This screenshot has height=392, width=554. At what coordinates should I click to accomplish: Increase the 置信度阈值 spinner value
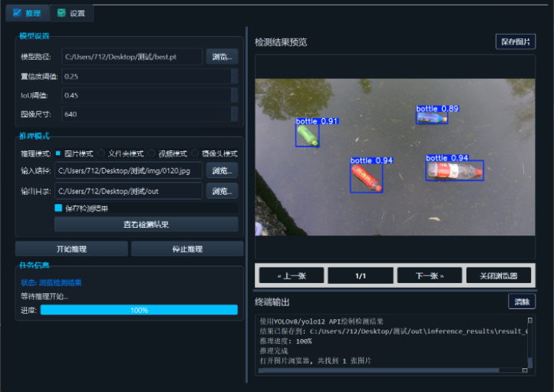point(234,72)
